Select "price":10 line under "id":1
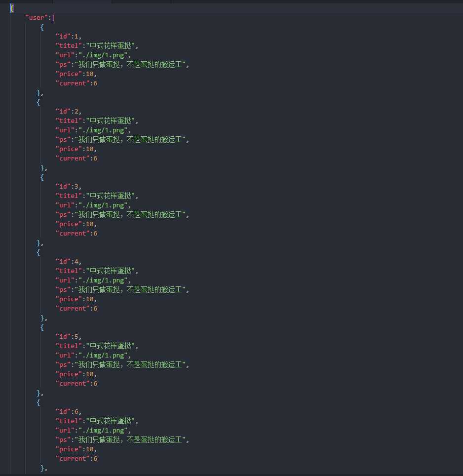Viewport: 463px width, 476px height. point(76,74)
